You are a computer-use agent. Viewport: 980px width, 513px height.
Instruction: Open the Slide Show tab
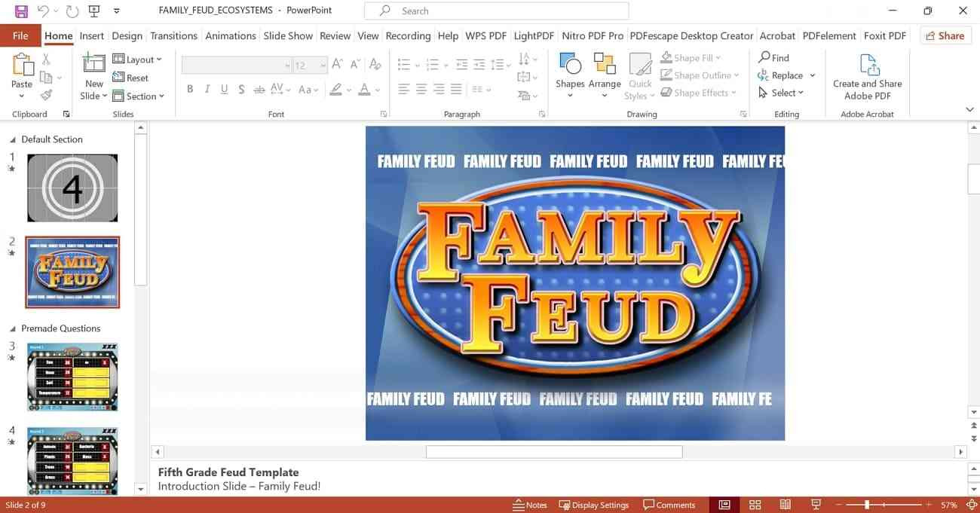tap(288, 35)
